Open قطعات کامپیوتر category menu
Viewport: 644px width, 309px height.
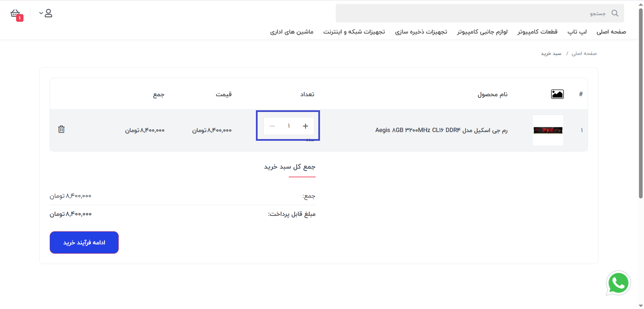[537, 32]
